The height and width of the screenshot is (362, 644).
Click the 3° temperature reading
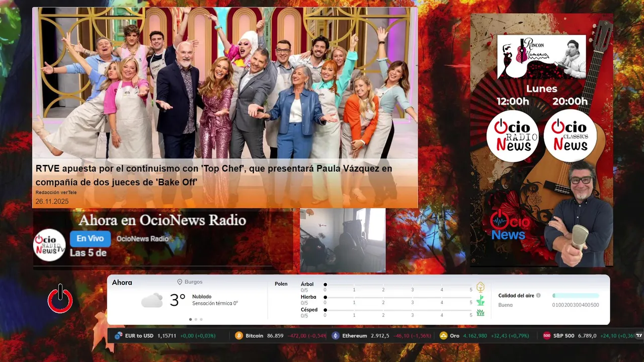(x=178, y=300)
